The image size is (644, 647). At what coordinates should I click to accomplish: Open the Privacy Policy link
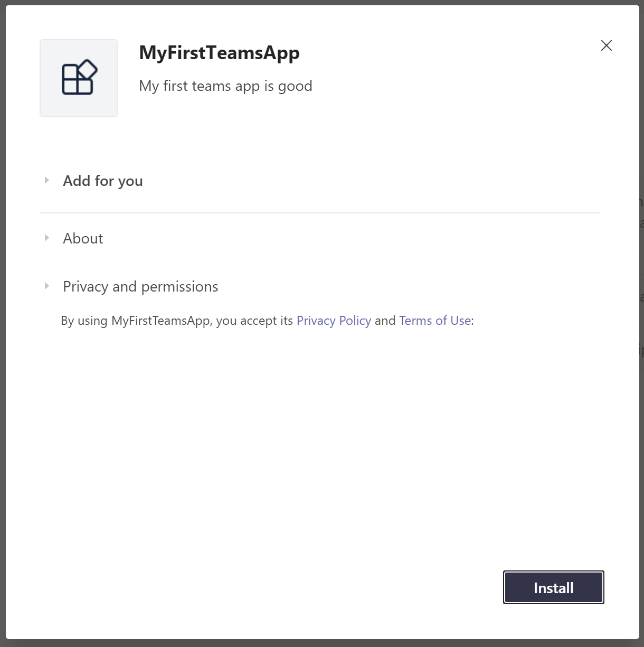[334, 321]
